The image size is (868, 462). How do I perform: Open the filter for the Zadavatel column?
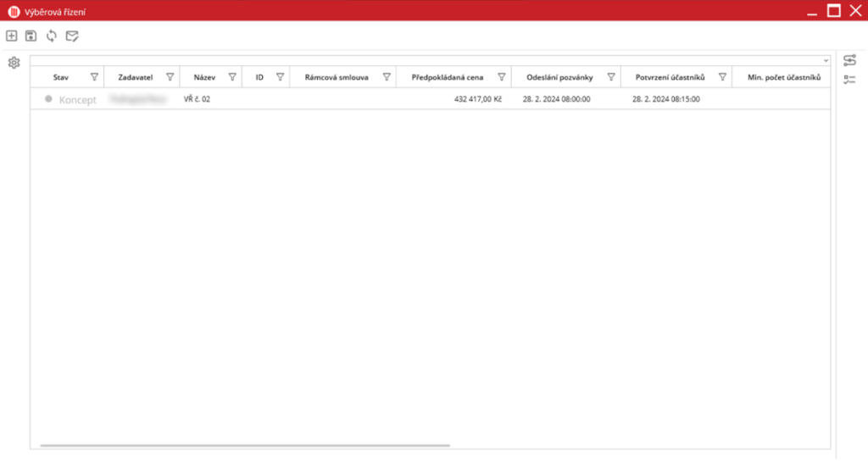click(x=170, y=77)
